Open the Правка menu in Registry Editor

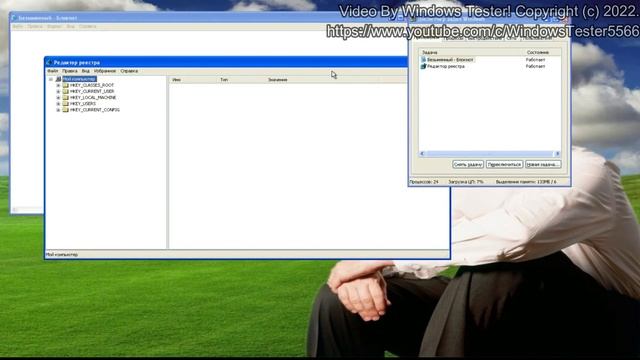70,71
